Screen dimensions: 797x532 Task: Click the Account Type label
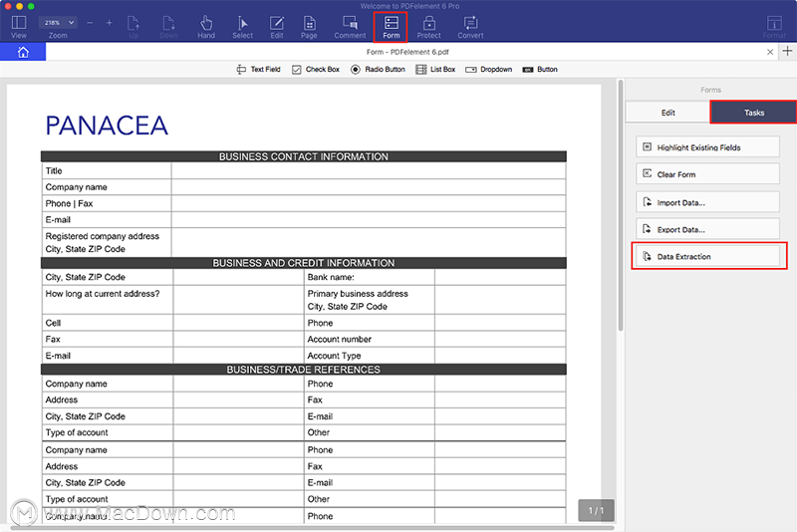point(334,356)
